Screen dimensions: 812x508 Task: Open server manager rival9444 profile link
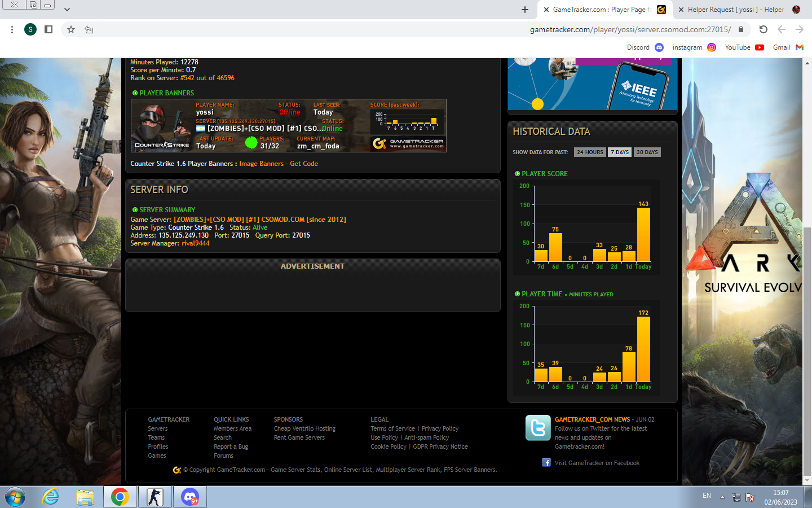click(x=195, y=243)
